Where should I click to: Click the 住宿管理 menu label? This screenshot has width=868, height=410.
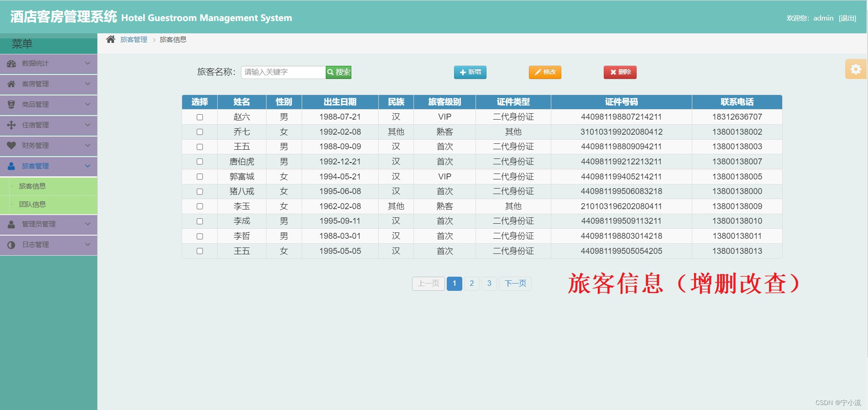click(x=35, y=125)
